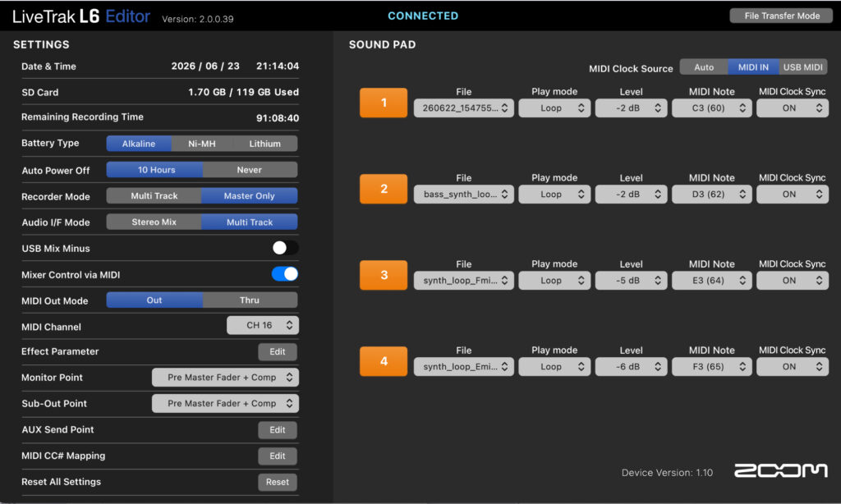Open pad 4 Level -6 dB dropdown
Viewport: 841px width, 504px height.
click(631, 367)
